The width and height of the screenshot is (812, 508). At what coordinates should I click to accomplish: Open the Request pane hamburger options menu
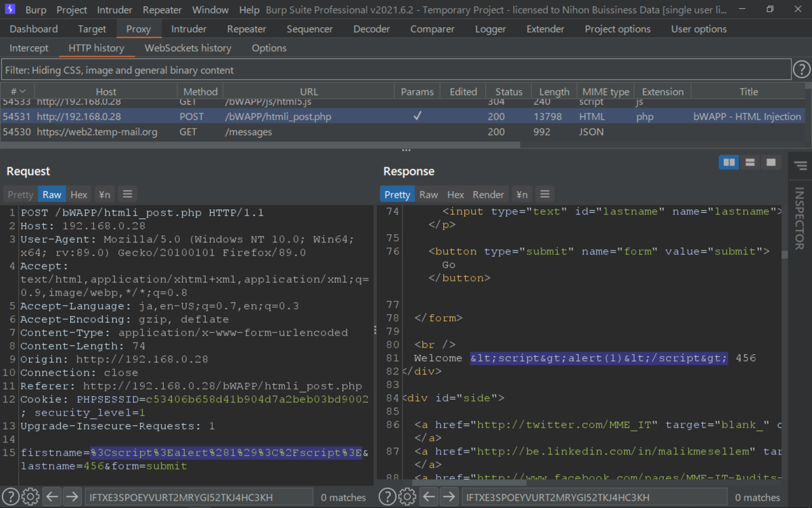pyautogui.click(x=127, y=194)
